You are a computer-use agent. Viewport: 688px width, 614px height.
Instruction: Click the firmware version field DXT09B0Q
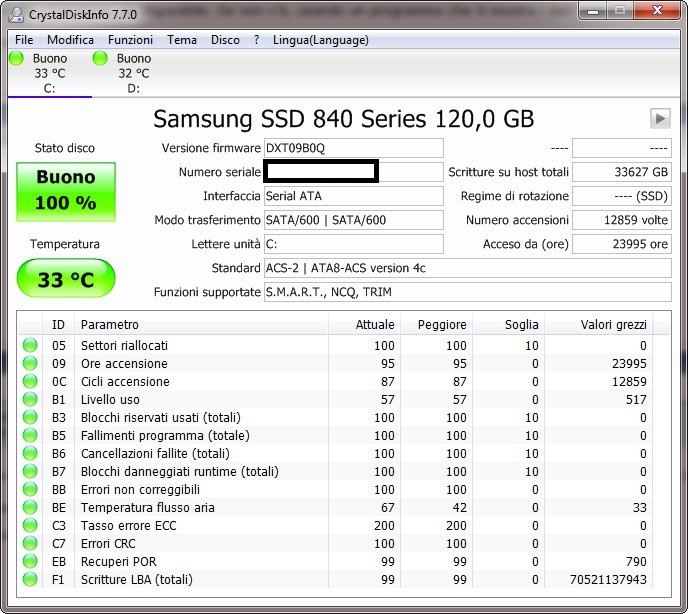pos(354,148)
